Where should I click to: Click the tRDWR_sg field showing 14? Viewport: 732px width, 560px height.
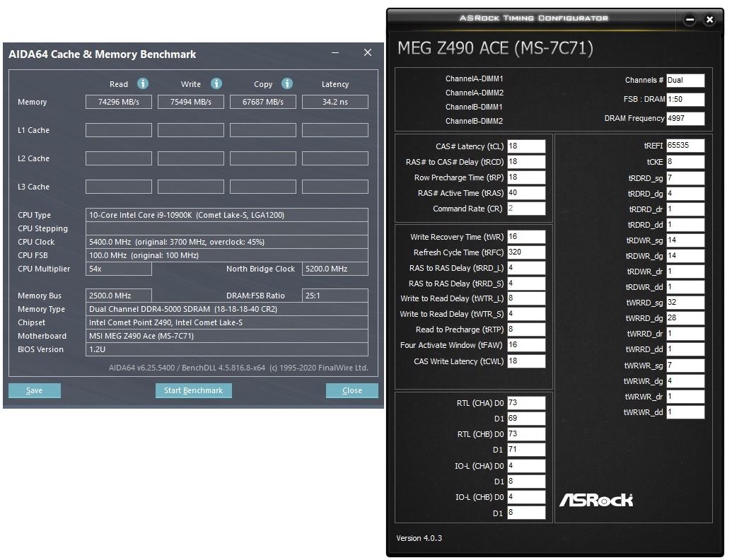click(685, 240)
